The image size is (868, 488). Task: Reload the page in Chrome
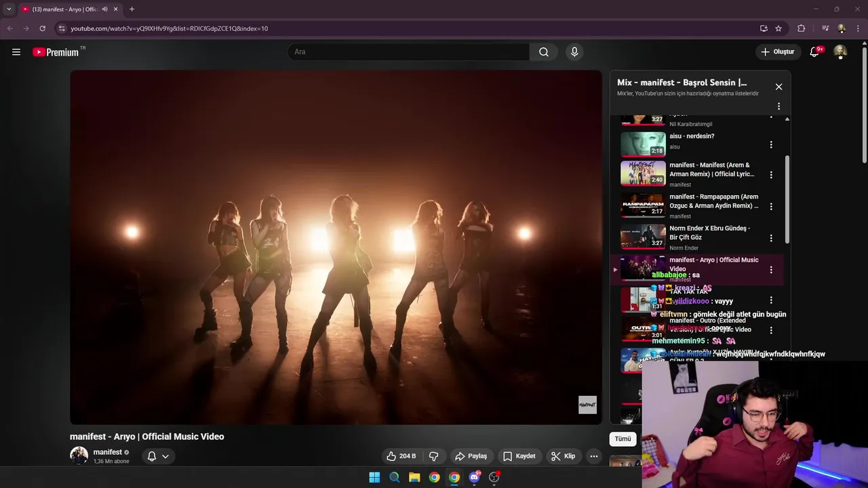[42, 28]
